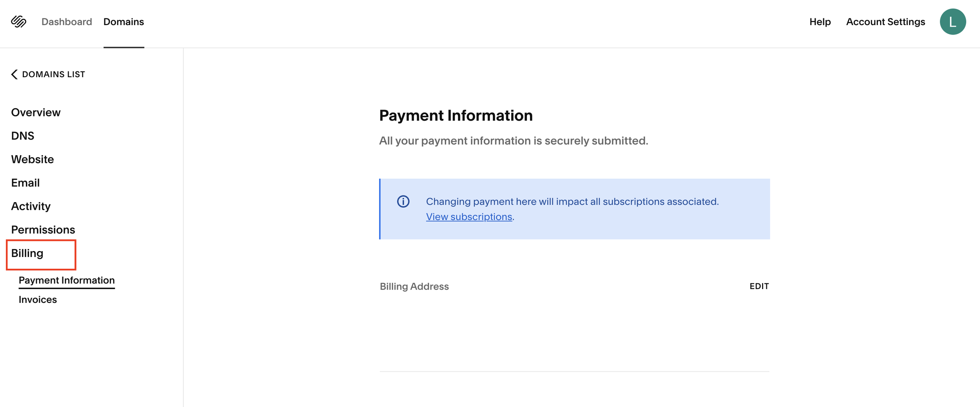
Task: Open the Permissions section
Action: (43, 230)
